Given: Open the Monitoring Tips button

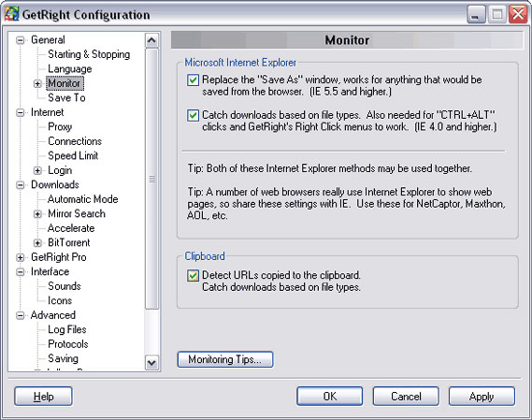Looking at the screenshot, I should tap(225, 359).
